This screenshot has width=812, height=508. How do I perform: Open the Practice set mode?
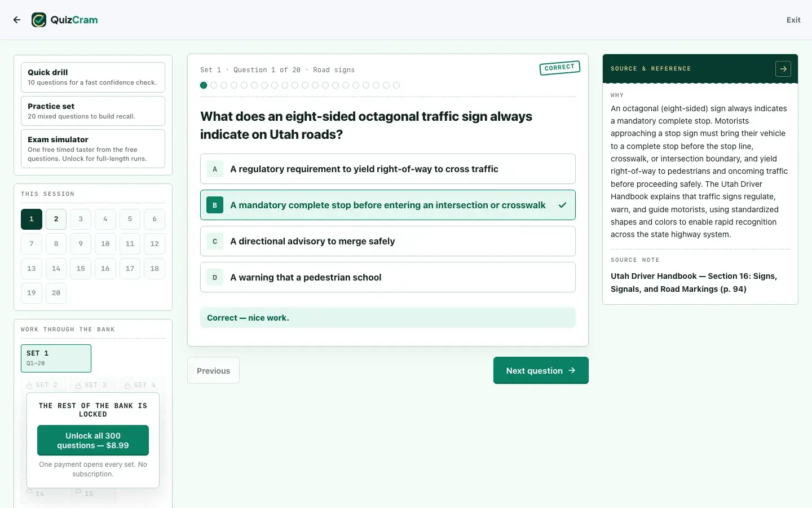(x=93, y=111)
